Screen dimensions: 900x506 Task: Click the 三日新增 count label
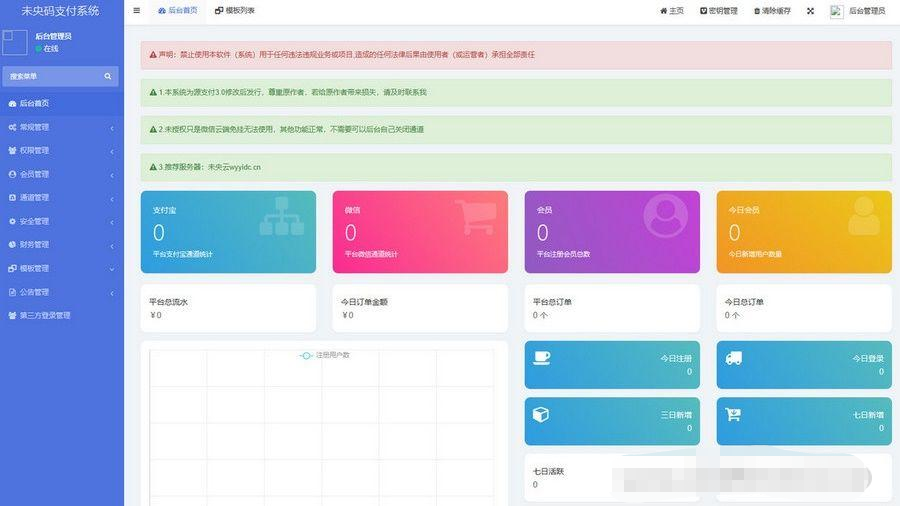click(676, 415)
